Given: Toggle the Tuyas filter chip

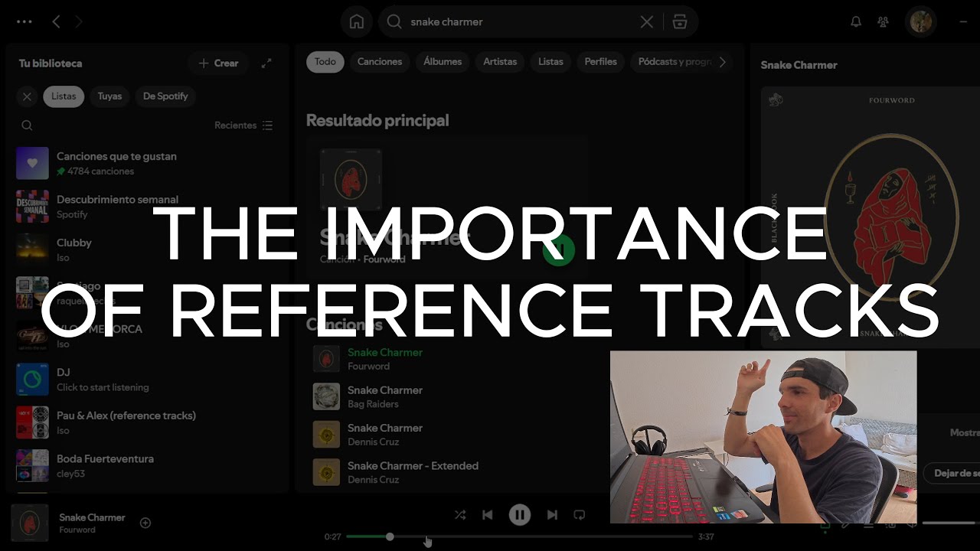Looking at the screenshot, I should [x=109, y=96].
